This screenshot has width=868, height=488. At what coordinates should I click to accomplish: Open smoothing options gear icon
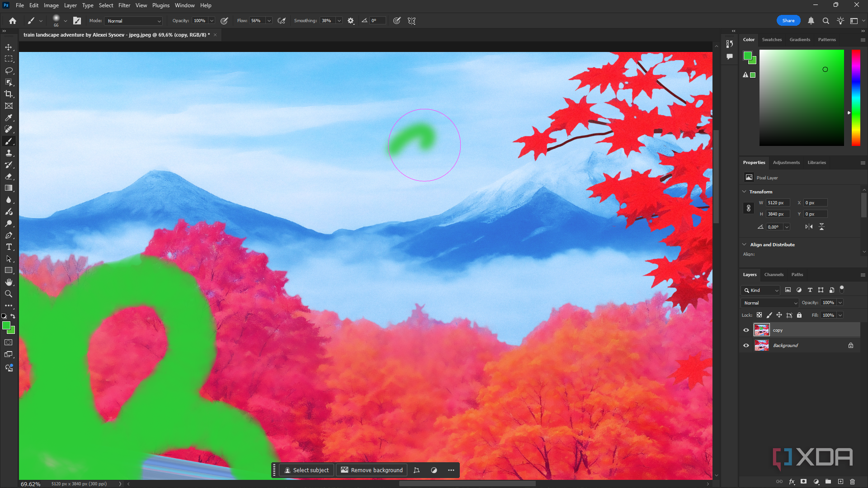click(x=351, y=21)
